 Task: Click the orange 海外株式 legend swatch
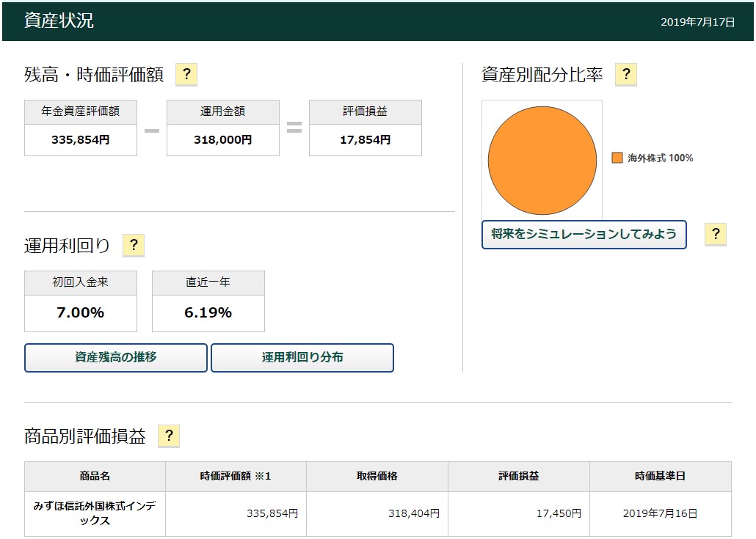tap(617, 158)
